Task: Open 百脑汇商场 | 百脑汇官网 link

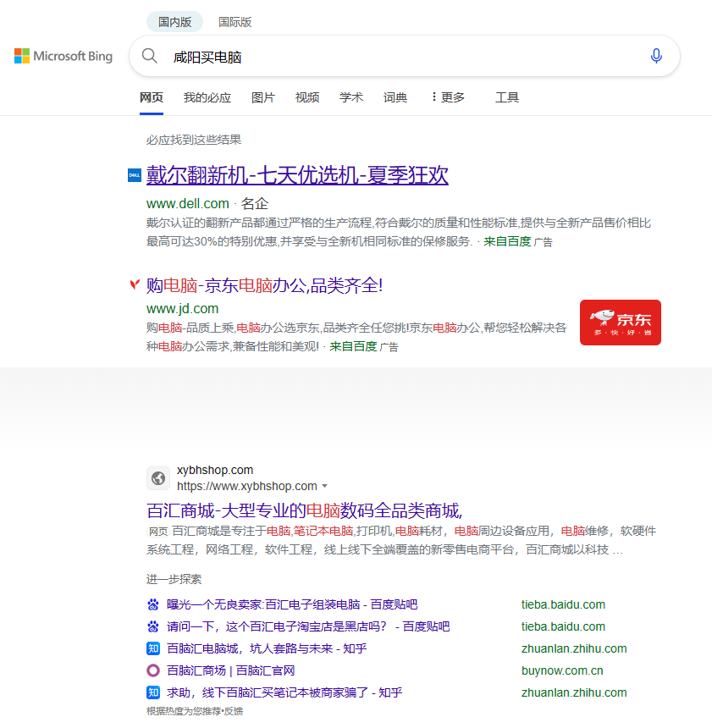Action: [231, 670]
